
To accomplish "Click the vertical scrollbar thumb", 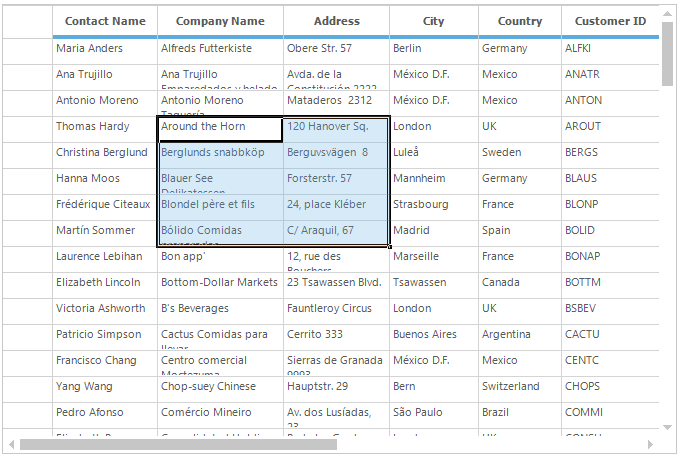I will pyautogui.click(x=668, y=55).
